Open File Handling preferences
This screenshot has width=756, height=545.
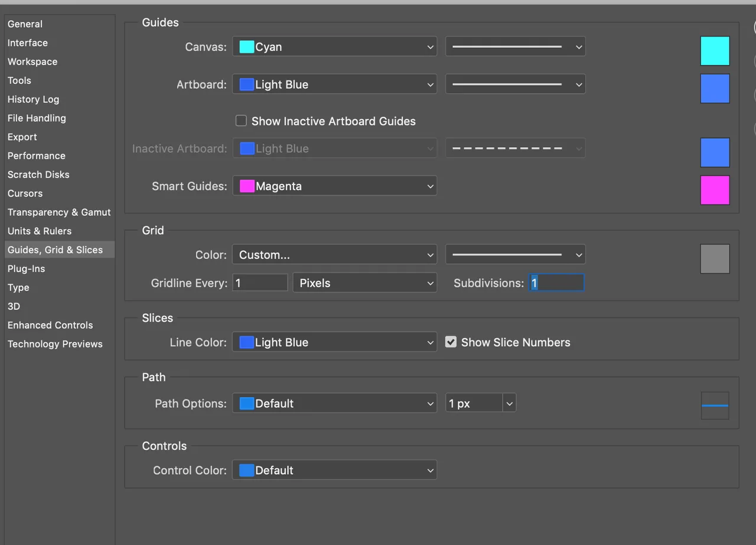(37, 118)
